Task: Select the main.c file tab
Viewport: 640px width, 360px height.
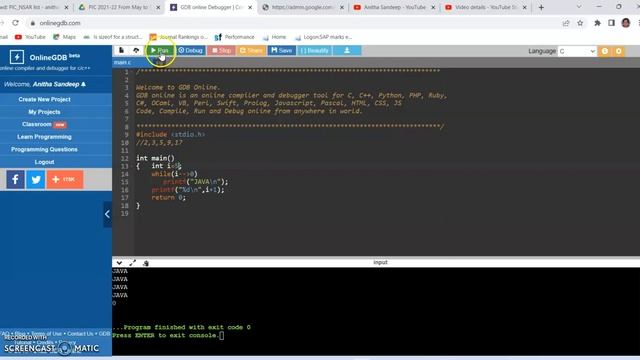Action: pos(122,62)
